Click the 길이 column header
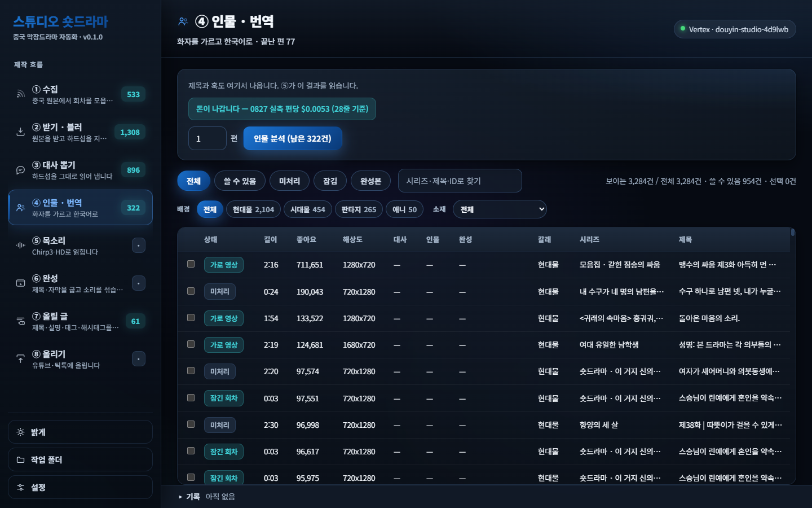 [271, 240]
